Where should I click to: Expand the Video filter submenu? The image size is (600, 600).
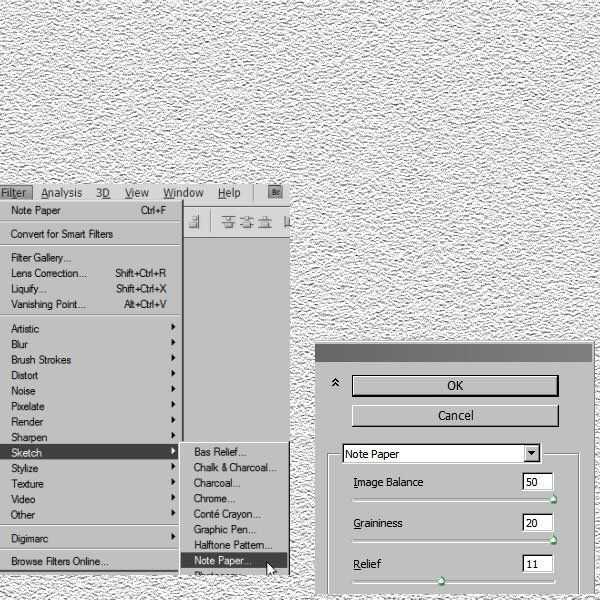[89, 499]
